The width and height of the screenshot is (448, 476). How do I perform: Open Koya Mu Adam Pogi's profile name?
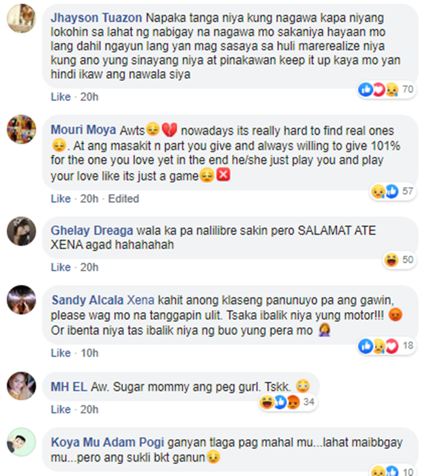pyautogui.click(x=108, y=443)
